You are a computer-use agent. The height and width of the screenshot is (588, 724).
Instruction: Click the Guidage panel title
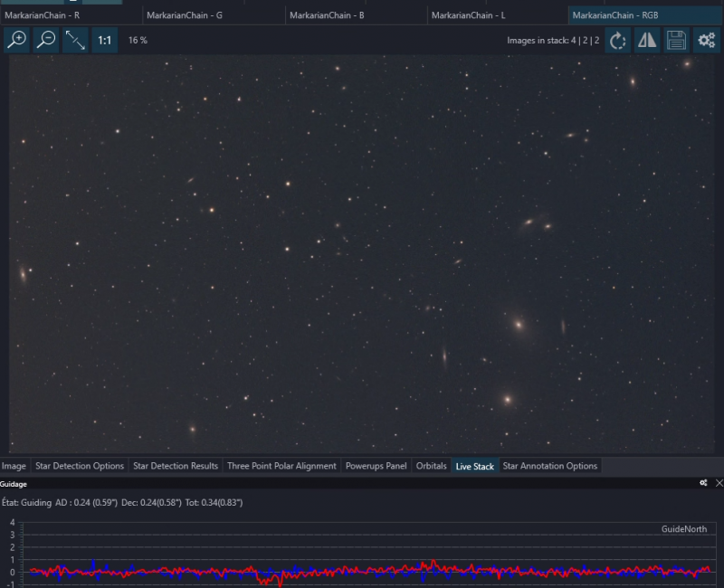14,484
